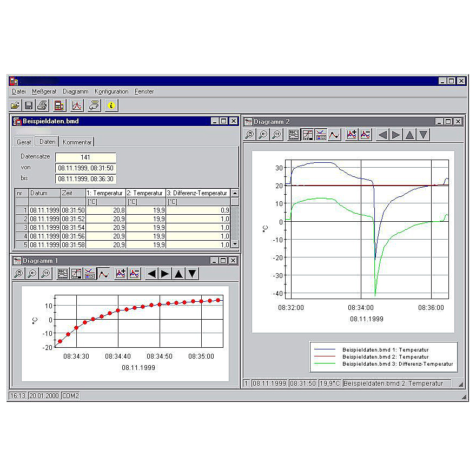This screenshot has height=476, width=476.
Task: Remove a curve in Diagramm 1 toolbar
Action: pyautogui.click(x=134, y=274)
